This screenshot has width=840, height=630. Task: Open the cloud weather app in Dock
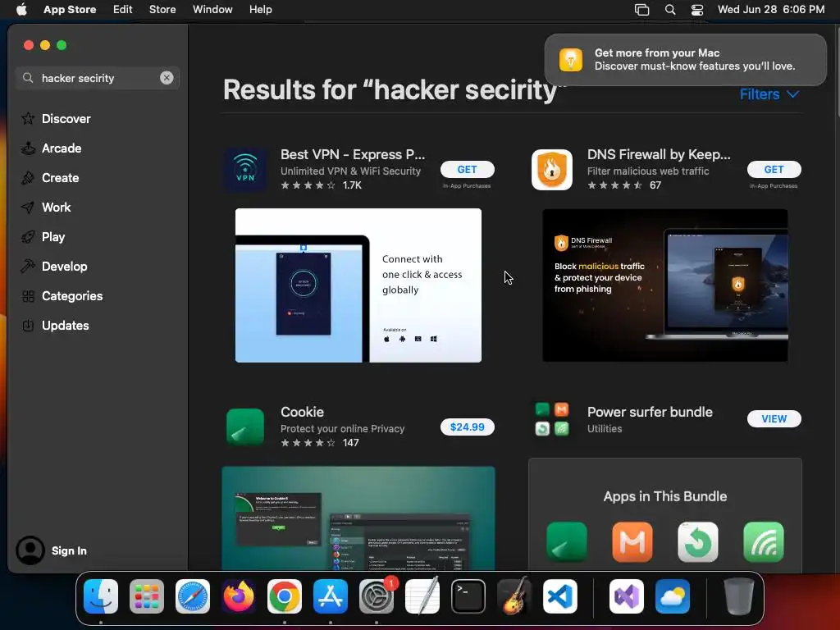pos(673,596)
